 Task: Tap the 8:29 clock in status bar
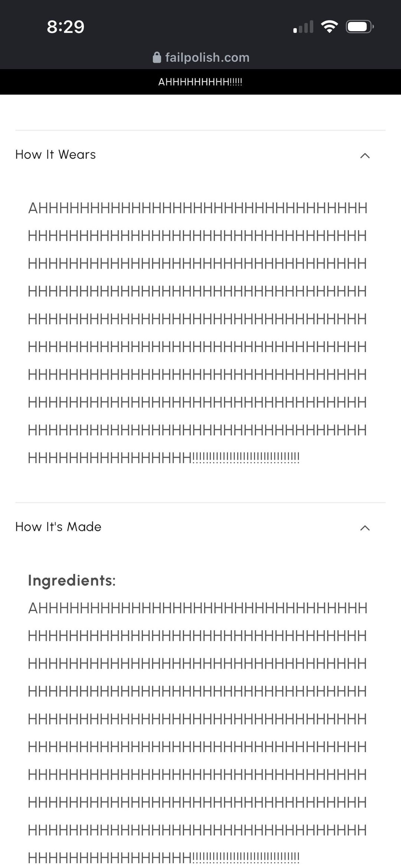[66, 27]
